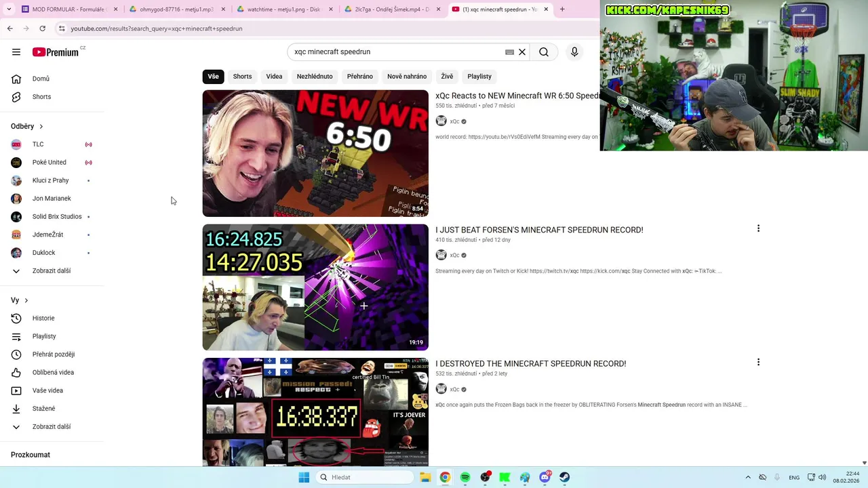This screenshot has height=488, width=868.
Task: Click the 16:38.337 speedrun thumbnail
Action: [x=315, y=412]
